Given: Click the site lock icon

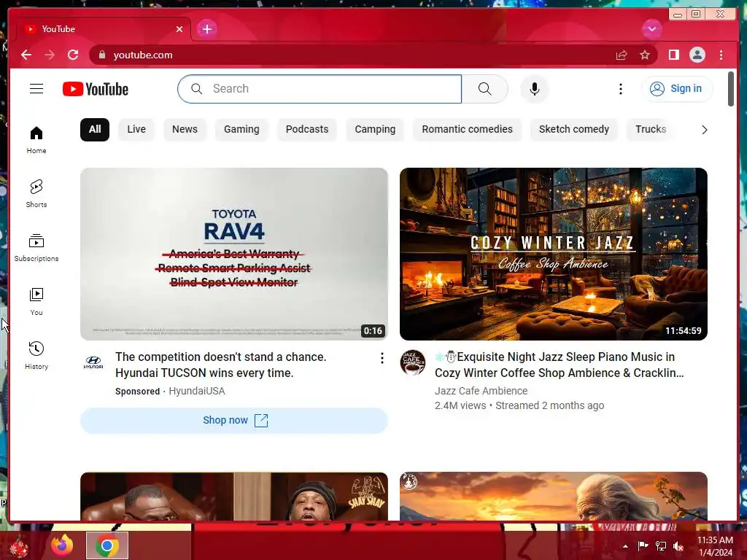Looking at the screenshot, I should [101, 55].
